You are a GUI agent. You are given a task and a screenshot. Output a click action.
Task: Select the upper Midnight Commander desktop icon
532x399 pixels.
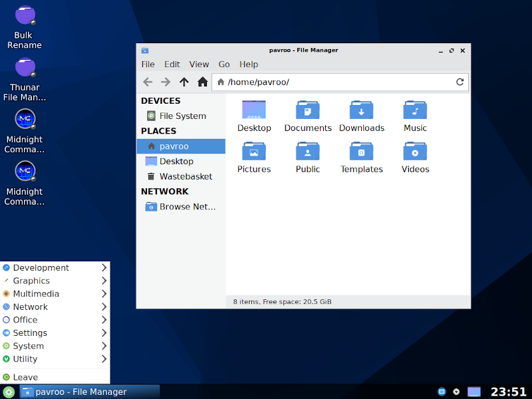click(x=25, y=132)
